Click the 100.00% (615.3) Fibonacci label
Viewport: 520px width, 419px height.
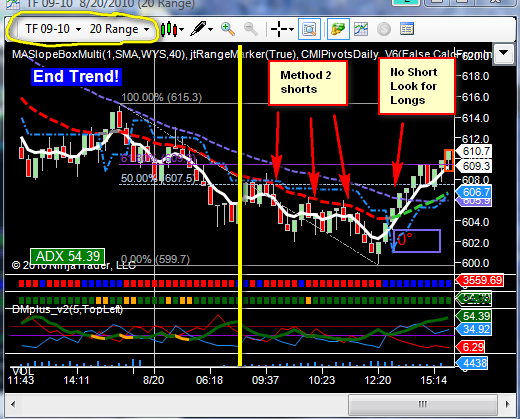(162, 97)
